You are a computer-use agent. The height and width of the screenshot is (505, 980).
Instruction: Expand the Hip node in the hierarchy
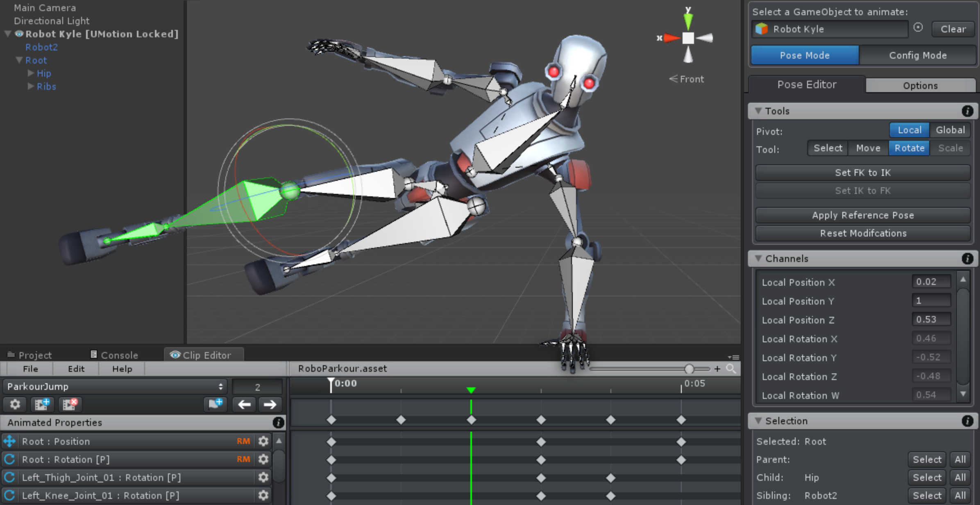pyautogui.click(x=31, y=73)
